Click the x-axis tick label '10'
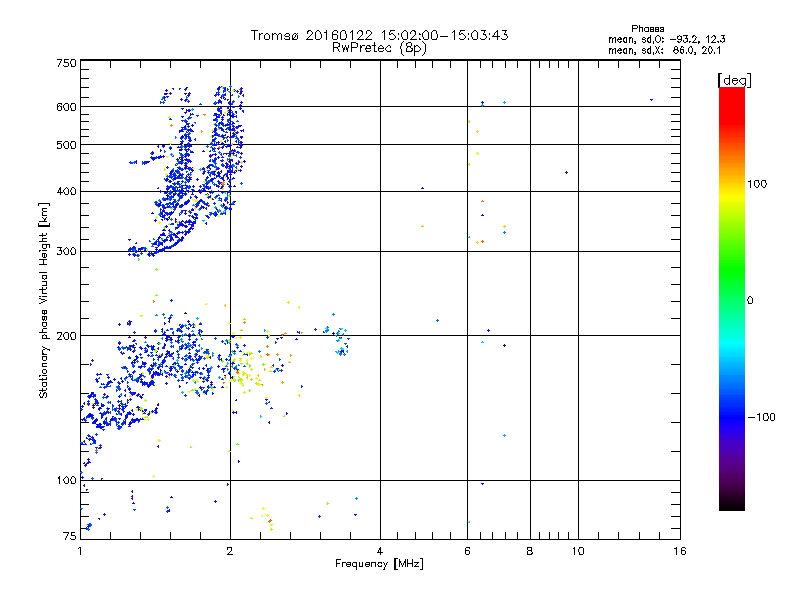This screenshot has height=600, width=800. tap(578, 551)
